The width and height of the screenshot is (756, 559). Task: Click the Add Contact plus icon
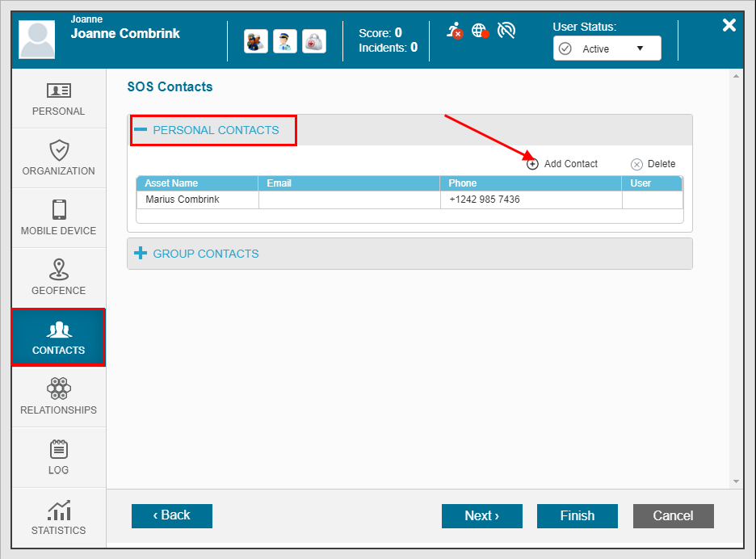533,164
